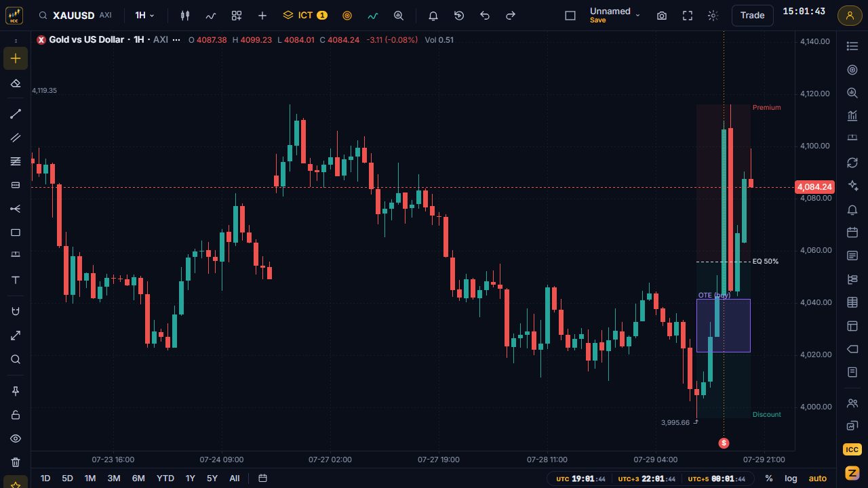Screen dimensions: 868x488
Task: Open the watchlist panel in the right sidebar
Action: coord(852,45)
